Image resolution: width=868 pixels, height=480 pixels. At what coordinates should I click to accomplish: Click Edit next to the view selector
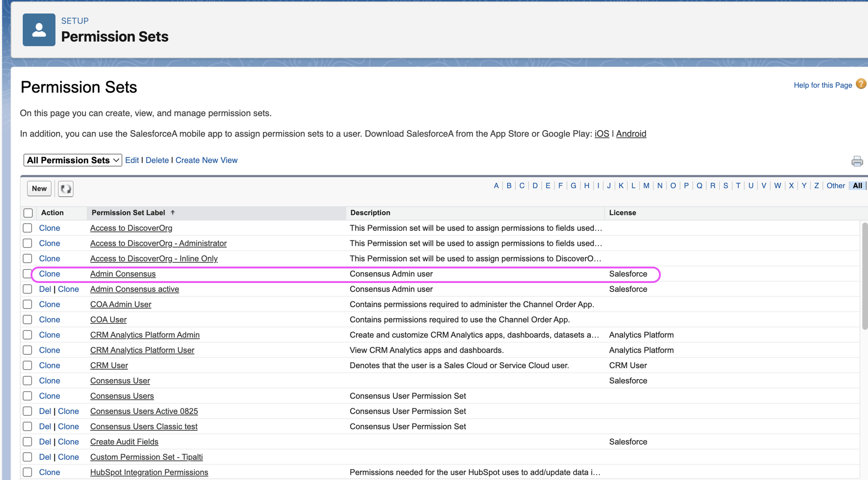click(x=132, y=160)
